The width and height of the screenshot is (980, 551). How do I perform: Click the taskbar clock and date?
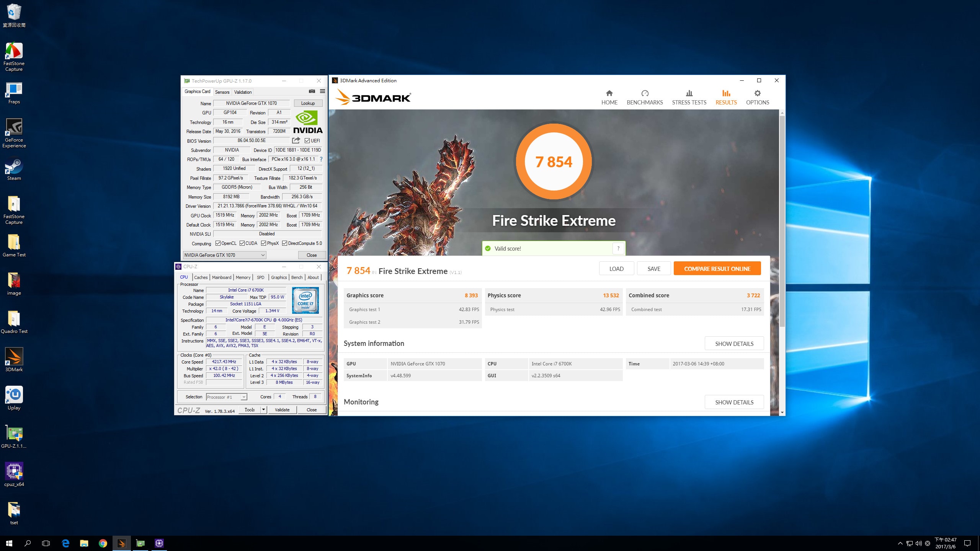946,543
